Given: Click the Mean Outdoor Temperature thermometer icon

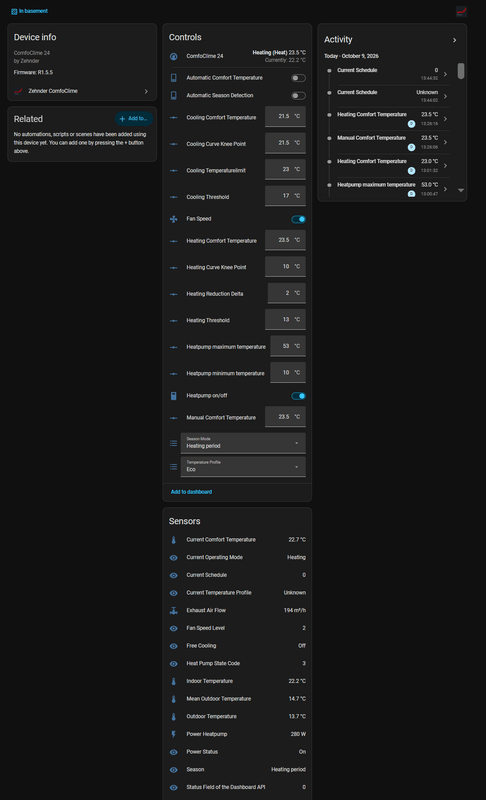Looking at the screenshot, I should point(173,699).
